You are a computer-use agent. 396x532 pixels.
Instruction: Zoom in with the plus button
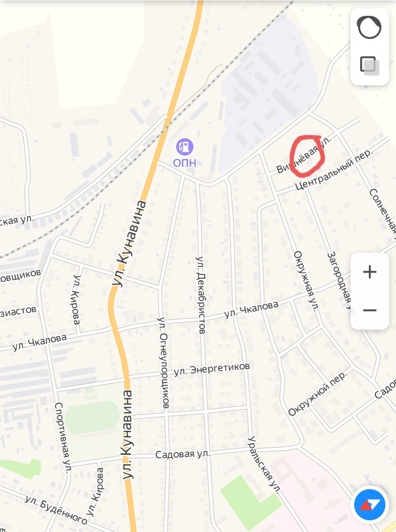[370, 272]
